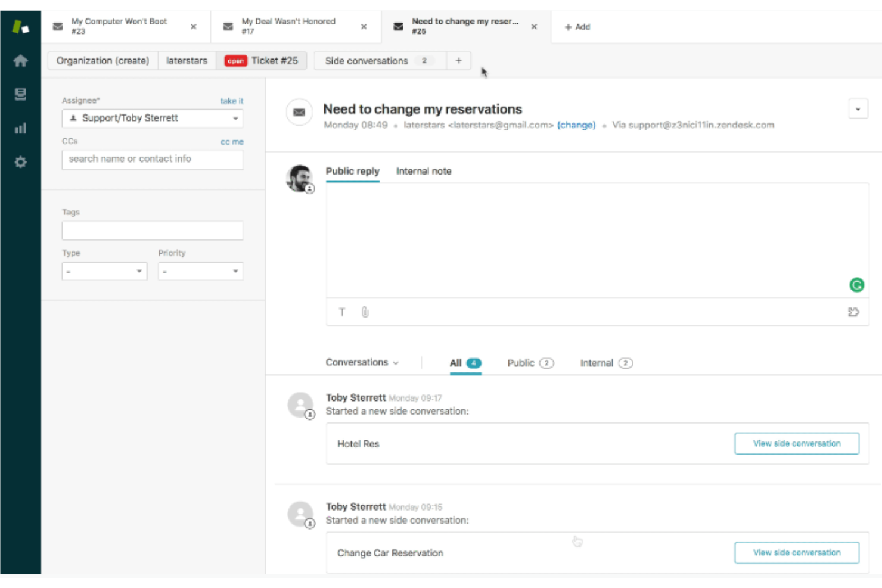Toggle rich text formatting with the T icon

pyautogui.click(x=342, y=312)
